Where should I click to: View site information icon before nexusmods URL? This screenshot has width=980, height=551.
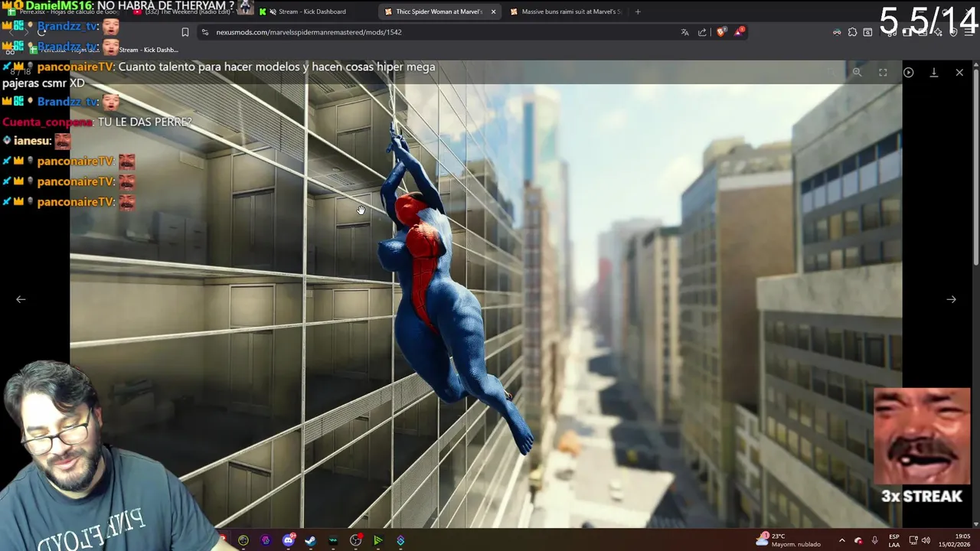[204, 32]
